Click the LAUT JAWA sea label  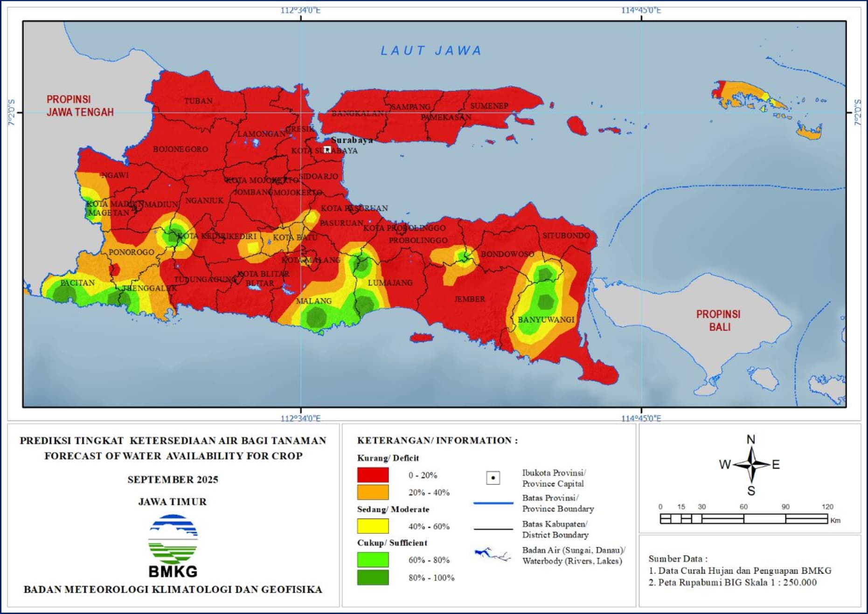(431, 50)
